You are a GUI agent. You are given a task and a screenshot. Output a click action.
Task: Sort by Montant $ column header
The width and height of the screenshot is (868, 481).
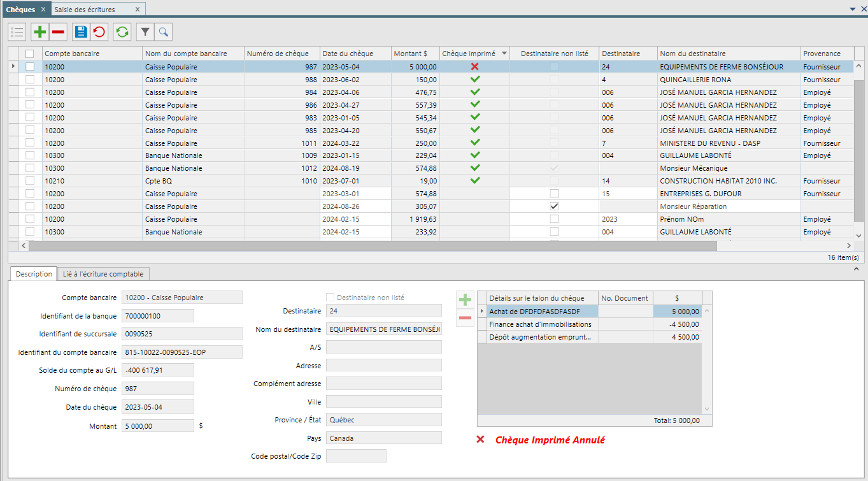click(x=415, y=54)
